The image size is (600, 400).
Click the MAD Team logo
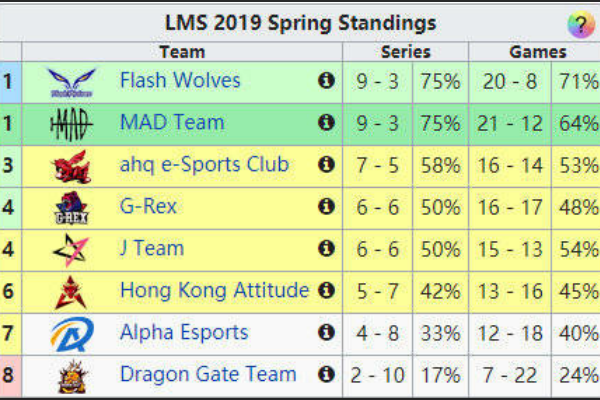tap(72, 124)
